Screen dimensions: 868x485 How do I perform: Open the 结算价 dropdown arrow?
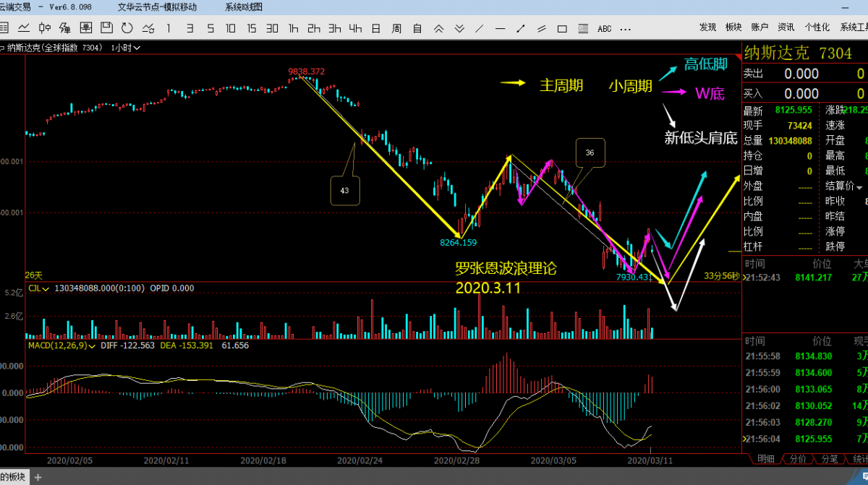click(x=859, y=186)
